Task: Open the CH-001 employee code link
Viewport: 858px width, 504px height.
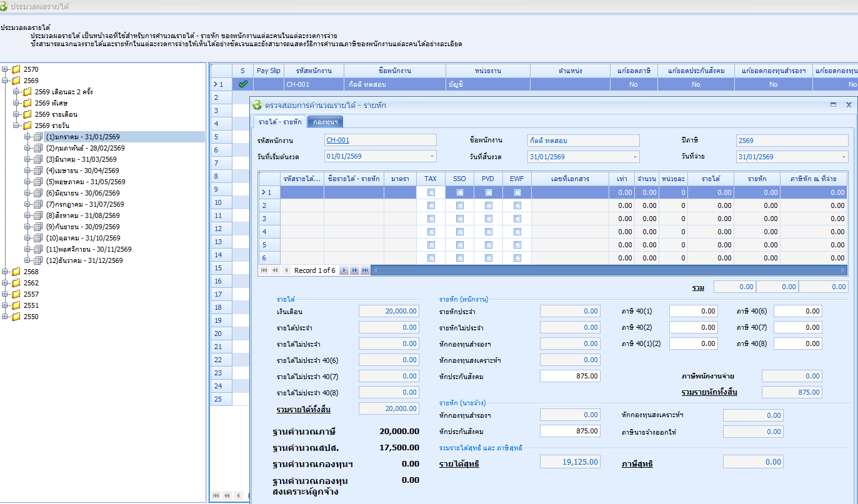Action: coord(338,141)
